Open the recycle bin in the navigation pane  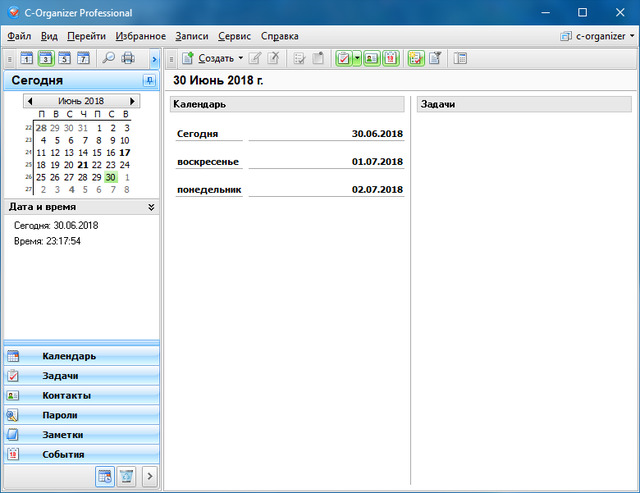pyautogui.click(x=127, y=476)
